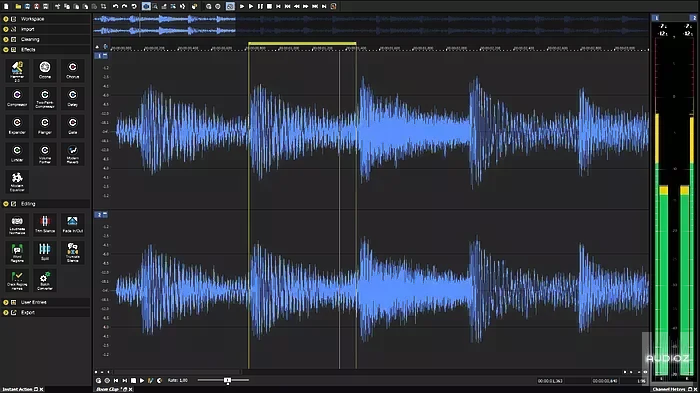Run the Trim Silence action
Viewport: 700px width, 393px height.
tap(45, 224)
